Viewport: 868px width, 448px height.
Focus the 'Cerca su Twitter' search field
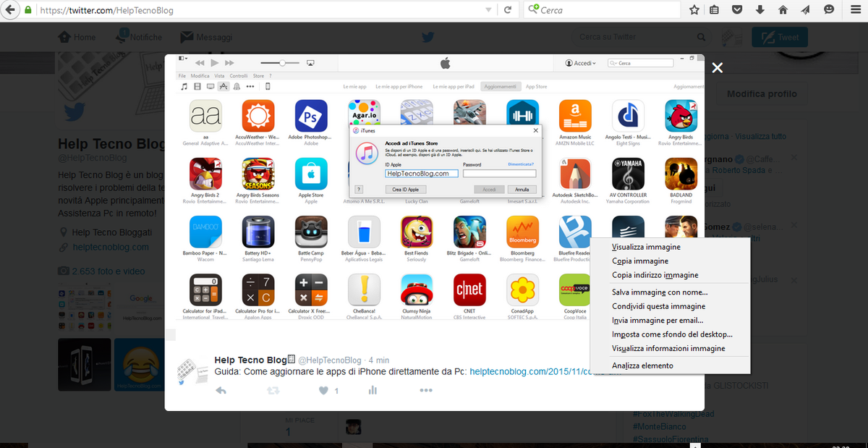(640, 37)
